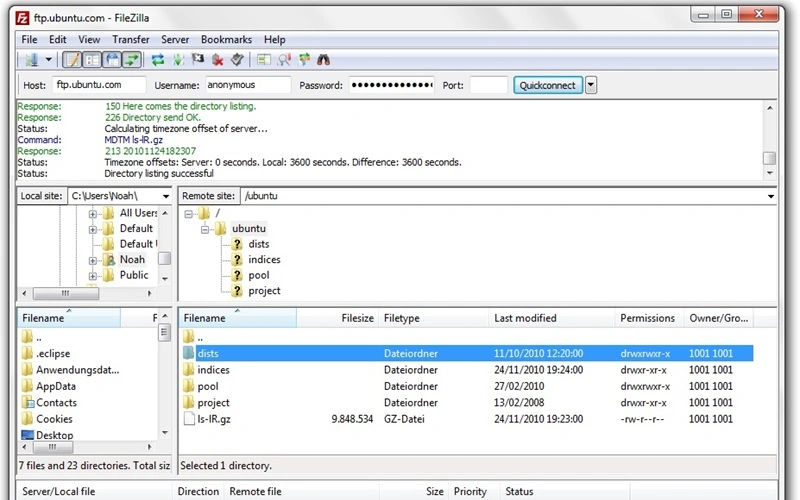Open the Transfer menu

tap(131, 39)
